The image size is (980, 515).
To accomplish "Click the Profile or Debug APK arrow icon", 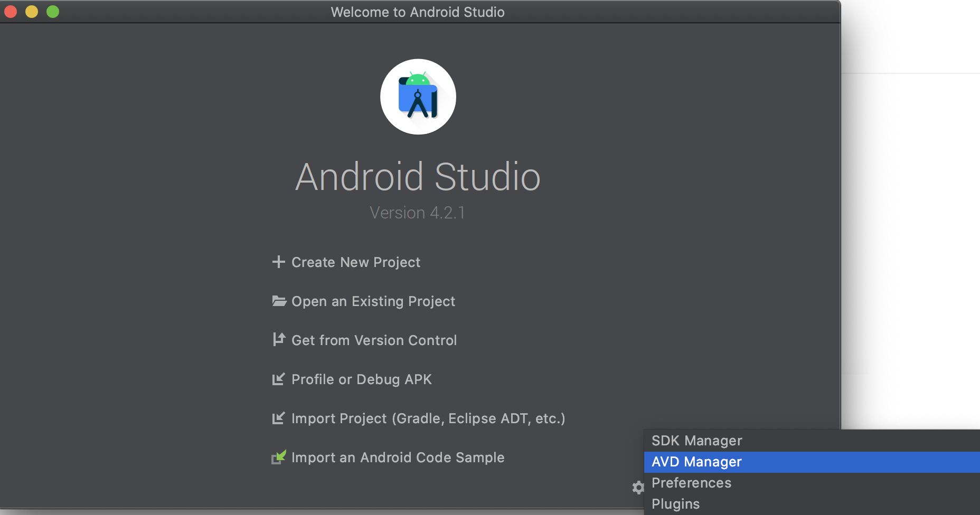I will click(x=278, y=379).
